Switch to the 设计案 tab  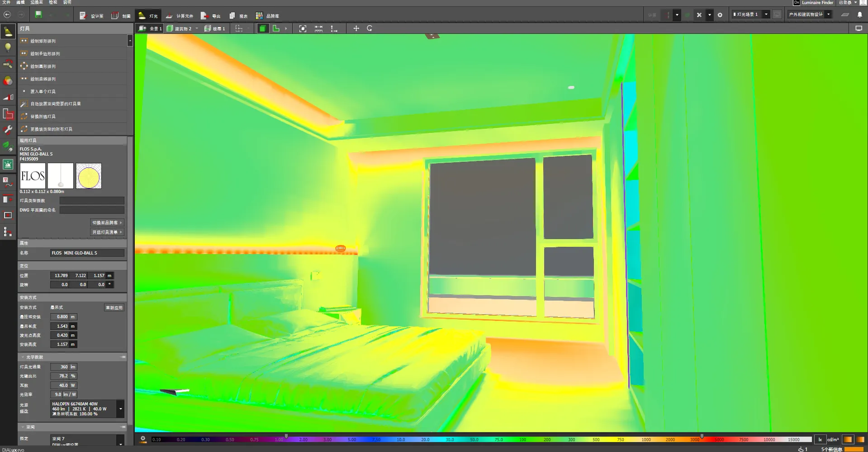[x=92, y=16]
